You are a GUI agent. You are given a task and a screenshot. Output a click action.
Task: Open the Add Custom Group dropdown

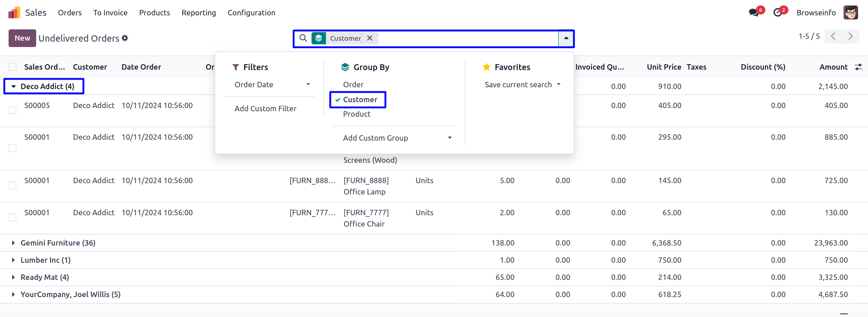(397, 138)
